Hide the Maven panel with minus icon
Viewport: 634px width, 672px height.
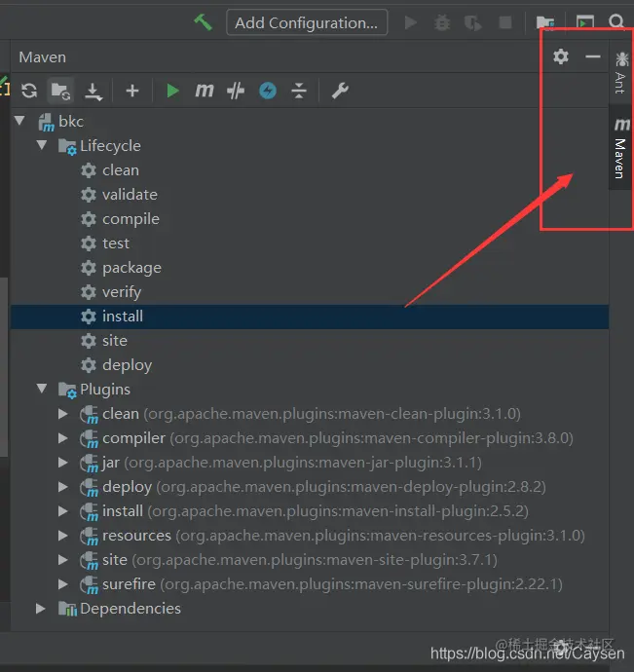click(593, 56)
